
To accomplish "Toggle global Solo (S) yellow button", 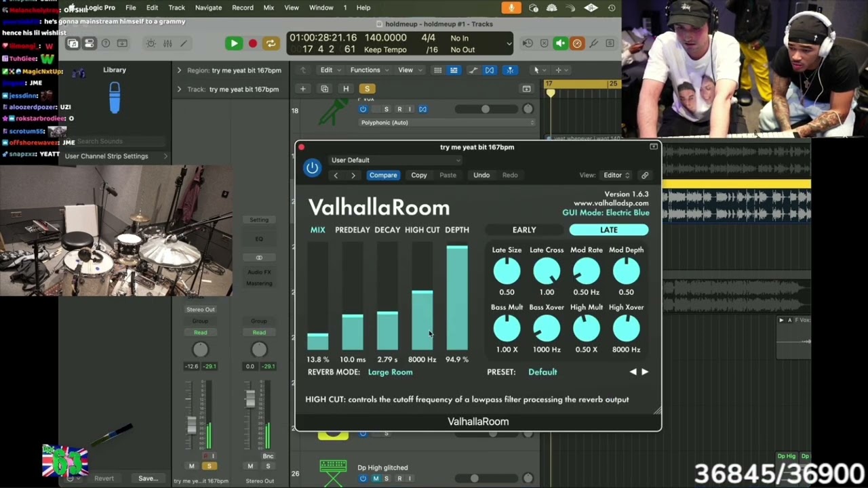I will [x=367, y=89].
